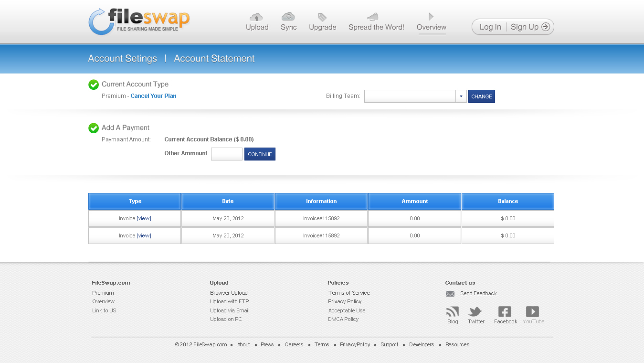This screenshot has height=363, width=644.
Task: Click the Log In button
Action: [490, 27]
